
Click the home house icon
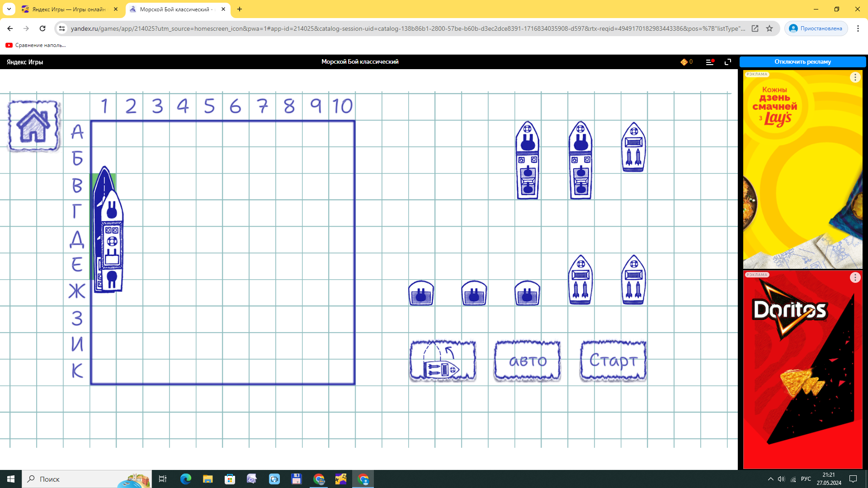[x=33, y=126]
